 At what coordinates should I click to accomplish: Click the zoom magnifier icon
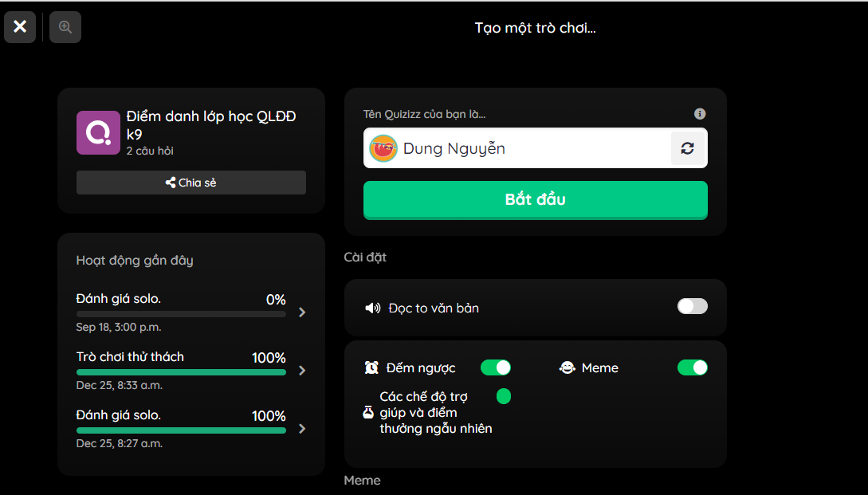(x=65, y=27)
